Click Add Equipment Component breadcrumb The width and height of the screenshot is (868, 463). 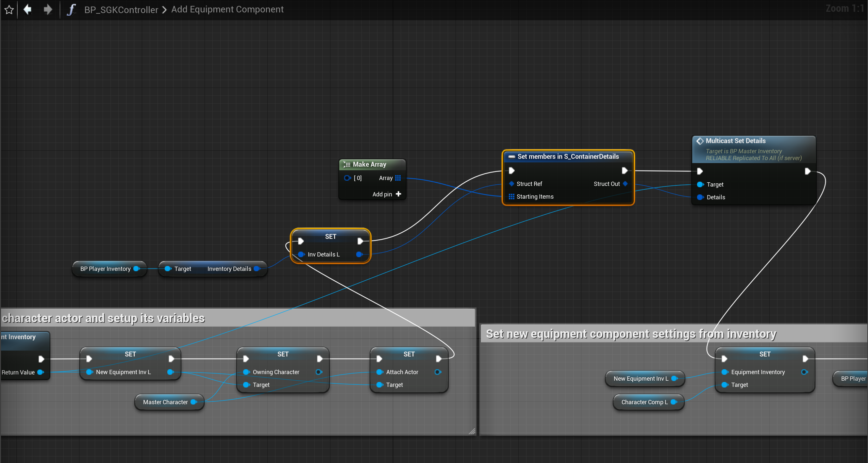(227, 9)
